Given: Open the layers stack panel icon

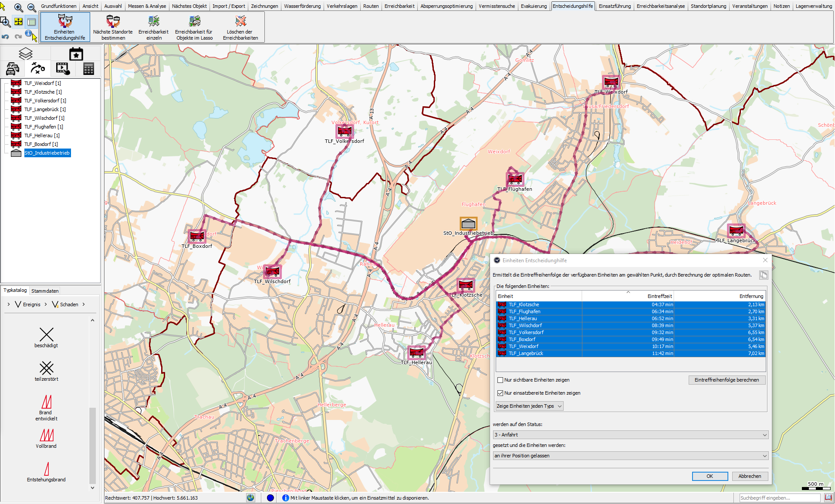Looking at the screenshot, I should coord(26,54).
